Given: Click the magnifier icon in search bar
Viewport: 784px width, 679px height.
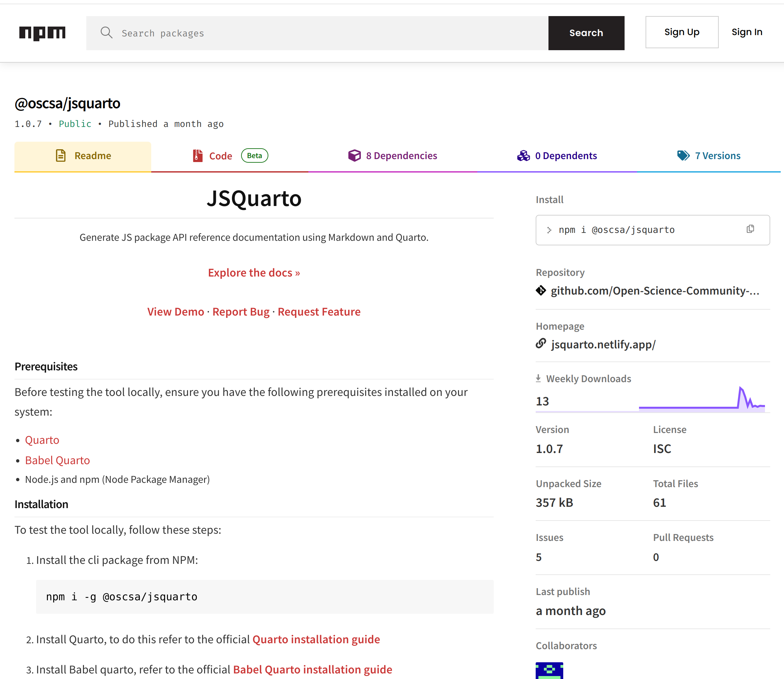Looking at the screenshot, I should pyautogui.click(x=106, y=32).
